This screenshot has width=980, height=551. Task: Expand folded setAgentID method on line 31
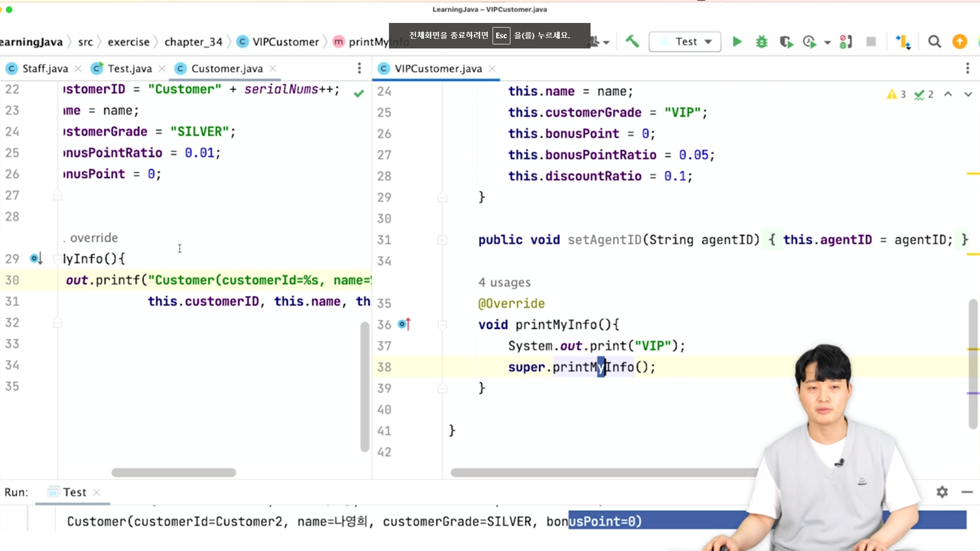443,240
